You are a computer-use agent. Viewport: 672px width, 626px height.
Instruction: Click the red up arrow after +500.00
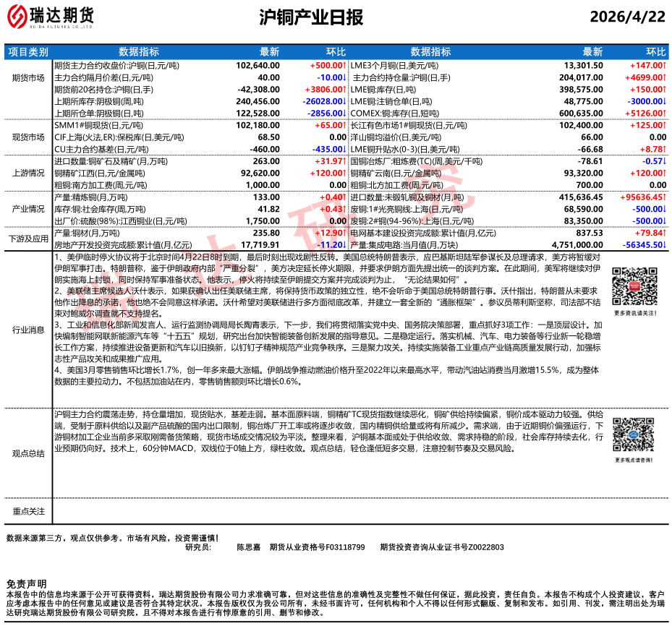(344, 65)
